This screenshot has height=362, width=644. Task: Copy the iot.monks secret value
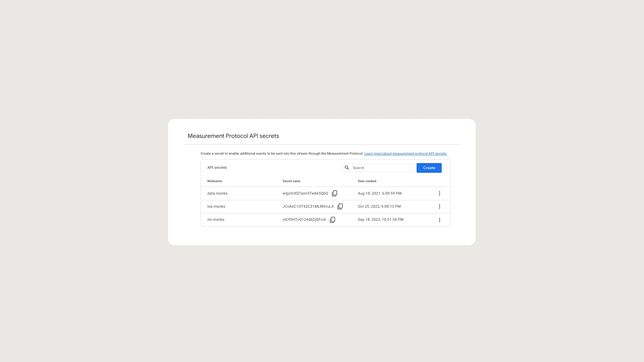[332, 220]
